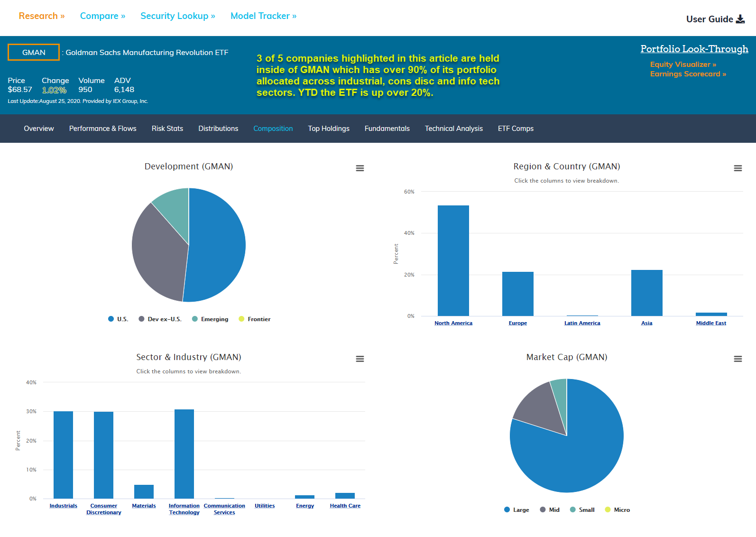Switch to the Fundamentals tab

(387, 129)
